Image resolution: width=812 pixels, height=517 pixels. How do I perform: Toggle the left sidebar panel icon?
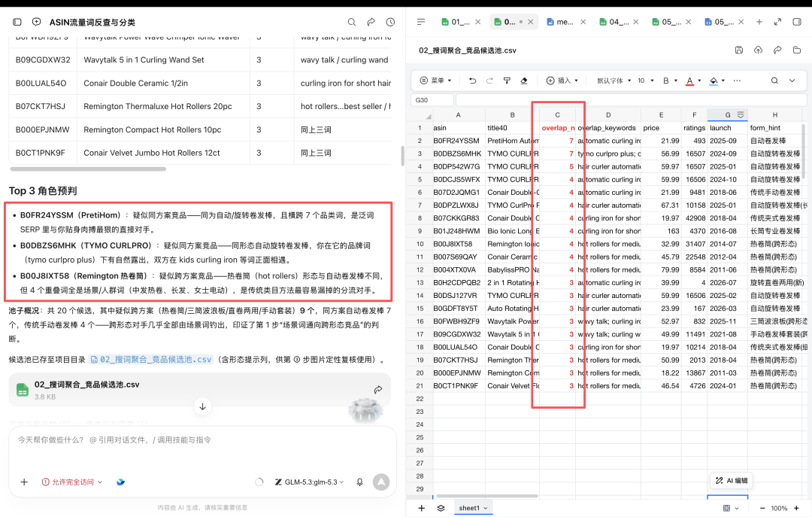pos(17,23)
